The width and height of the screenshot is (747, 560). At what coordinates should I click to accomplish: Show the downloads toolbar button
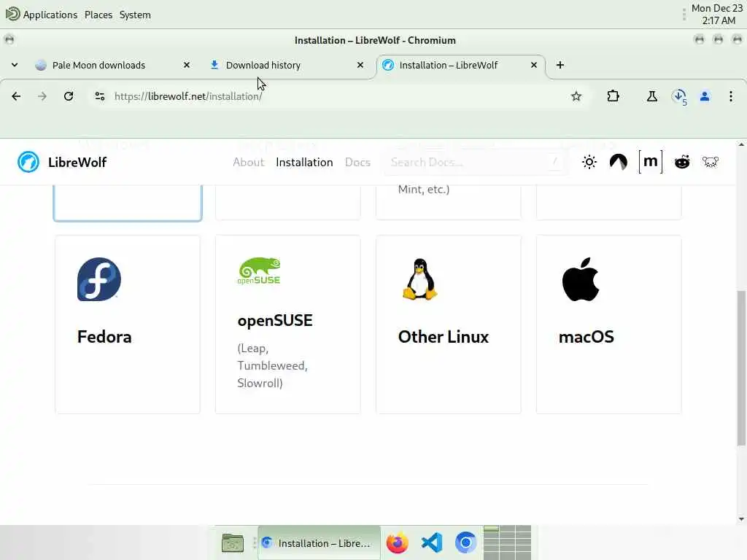coord(679,97)
